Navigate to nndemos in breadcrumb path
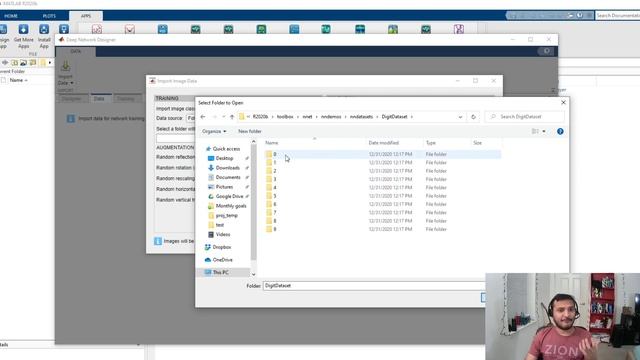 click(x=331, y=117)
